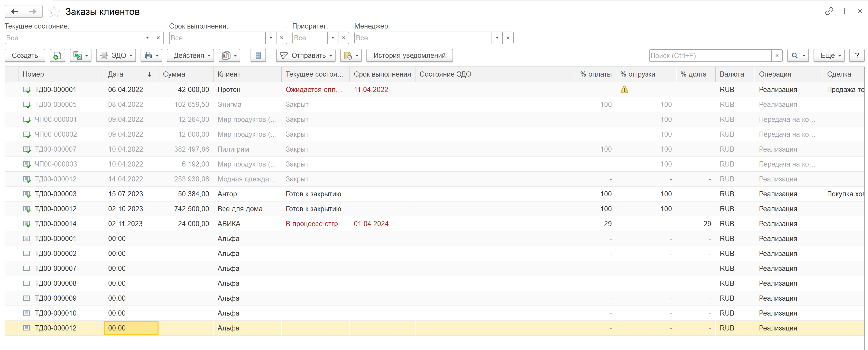Open the printer icon menu
The height and width of the screenshot is (350, 868).
click(151, 56)
